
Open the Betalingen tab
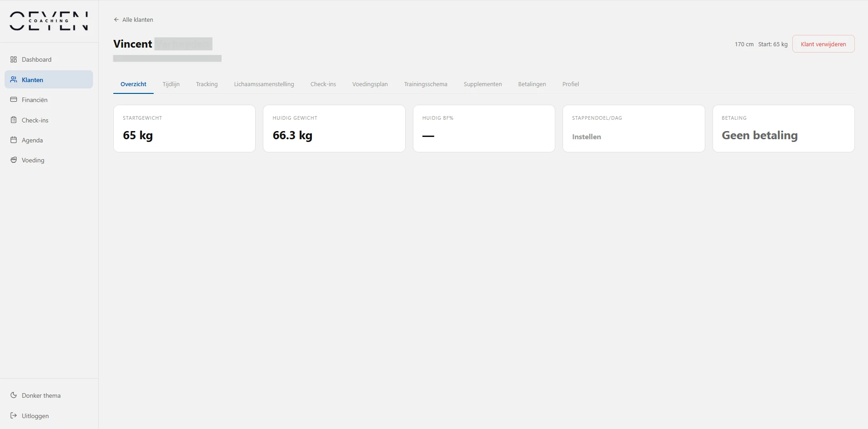point(532,84)
